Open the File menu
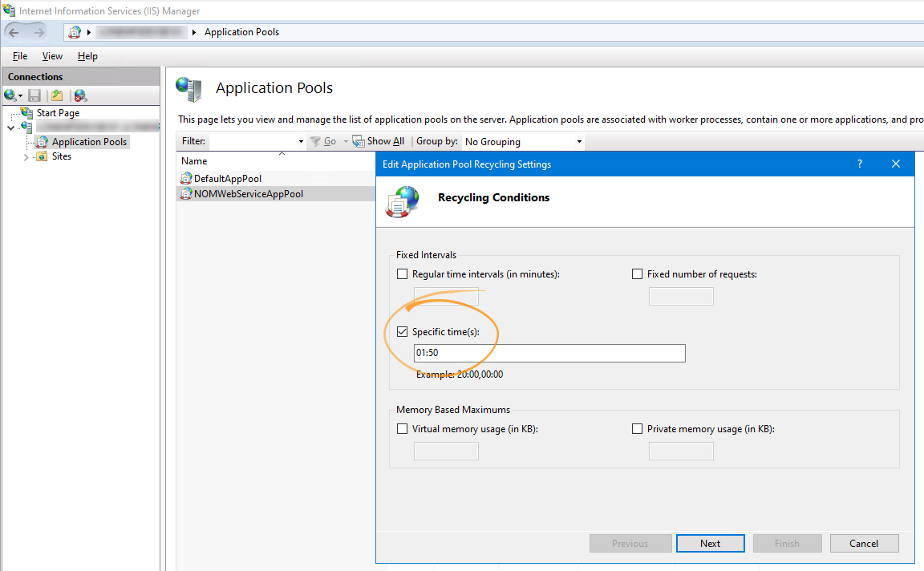The width and height of the screenshot is (924, 571). tap(20, 56)
